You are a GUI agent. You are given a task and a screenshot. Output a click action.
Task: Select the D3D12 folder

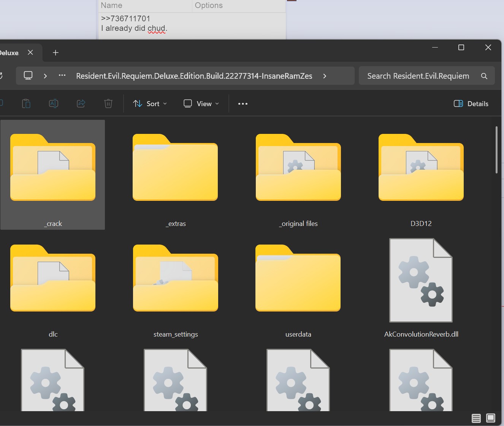(421, 175)
